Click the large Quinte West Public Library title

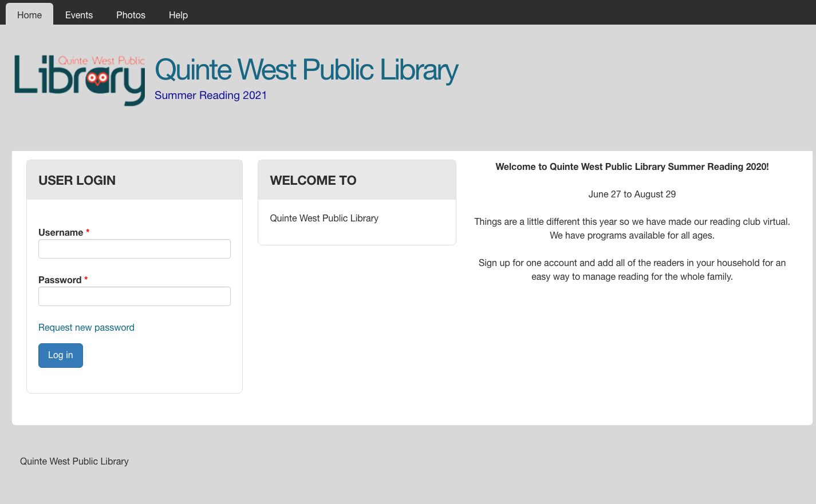306,70
